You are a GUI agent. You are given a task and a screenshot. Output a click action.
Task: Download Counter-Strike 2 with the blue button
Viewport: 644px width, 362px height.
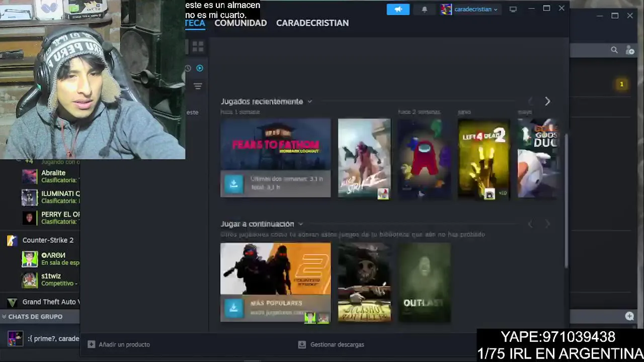click(x=233, y=308)
